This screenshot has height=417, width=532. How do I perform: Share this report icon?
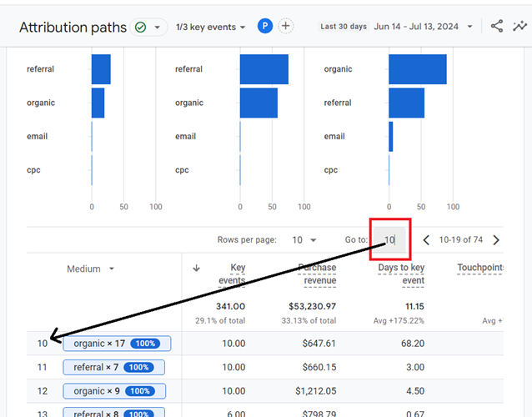tap(497, 26)
